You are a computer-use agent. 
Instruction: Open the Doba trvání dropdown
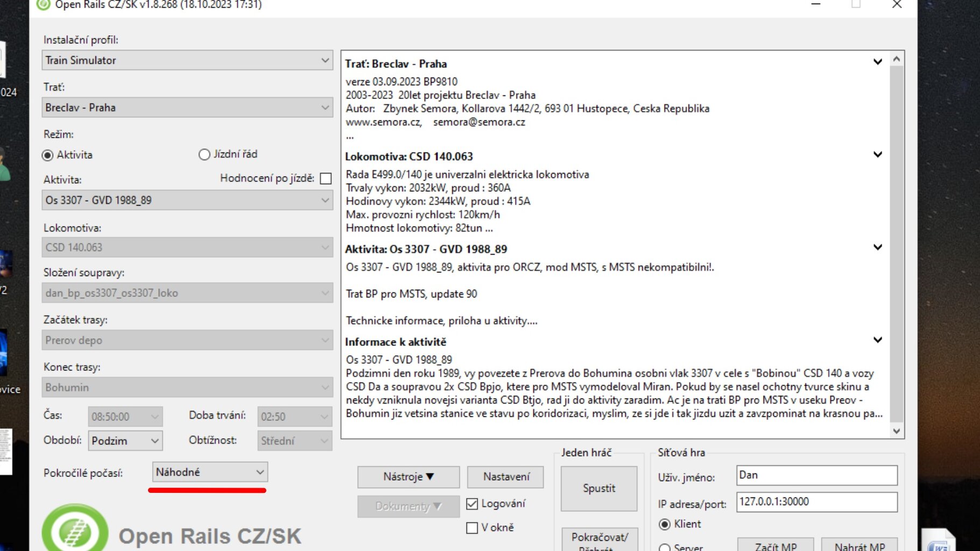pos(295,416)
